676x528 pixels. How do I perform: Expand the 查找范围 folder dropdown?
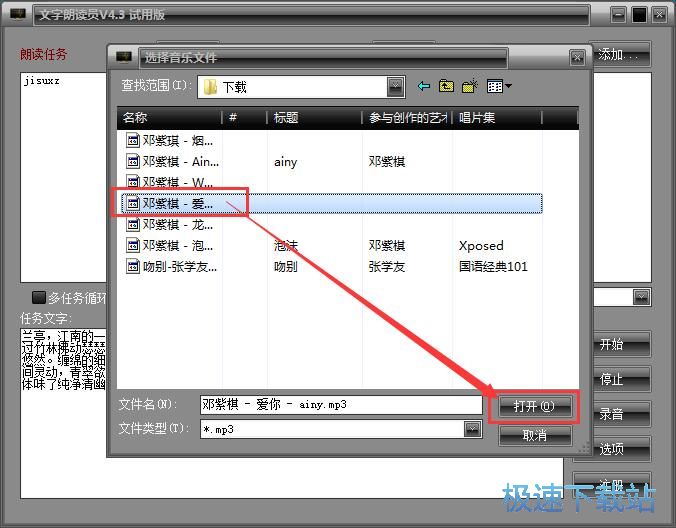click(x=395, y=87)
